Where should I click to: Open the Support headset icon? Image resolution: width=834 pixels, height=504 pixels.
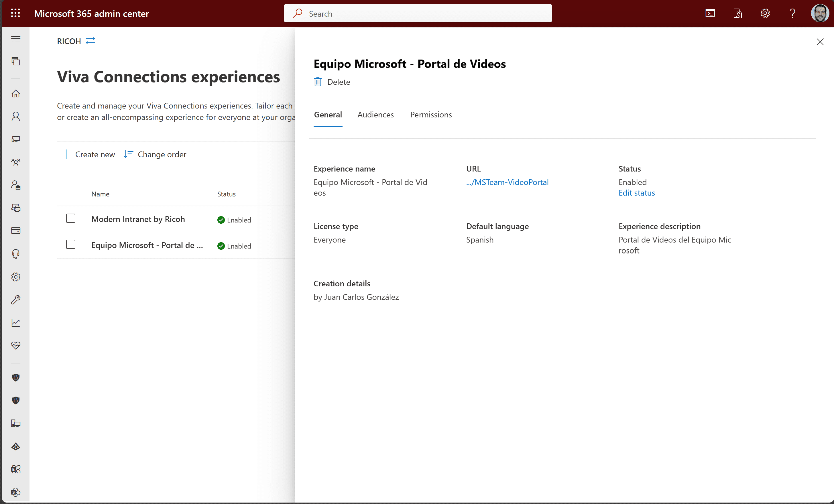coord(15,253)
